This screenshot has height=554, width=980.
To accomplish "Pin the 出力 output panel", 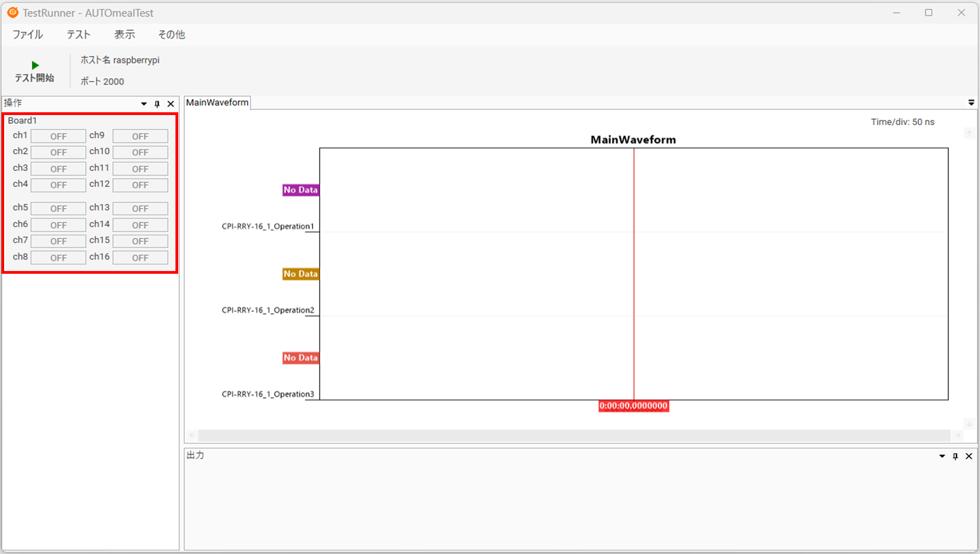I will point(956,456).
